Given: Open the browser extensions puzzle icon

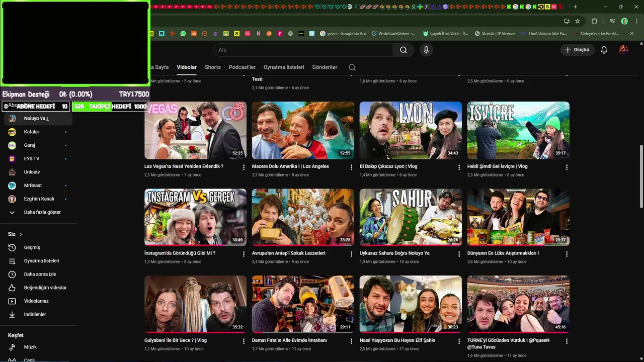Looking at the screenshot, I should tap(595, 21).
